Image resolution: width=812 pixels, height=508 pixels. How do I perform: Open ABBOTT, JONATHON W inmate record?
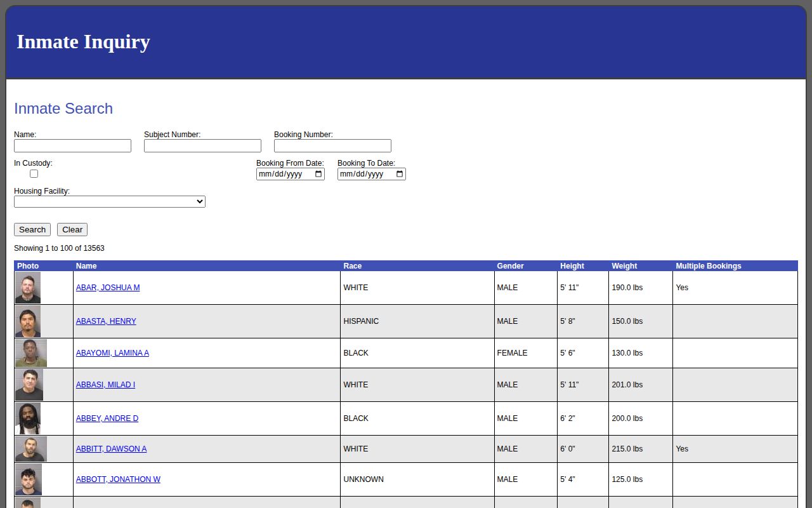click(118, 479)
